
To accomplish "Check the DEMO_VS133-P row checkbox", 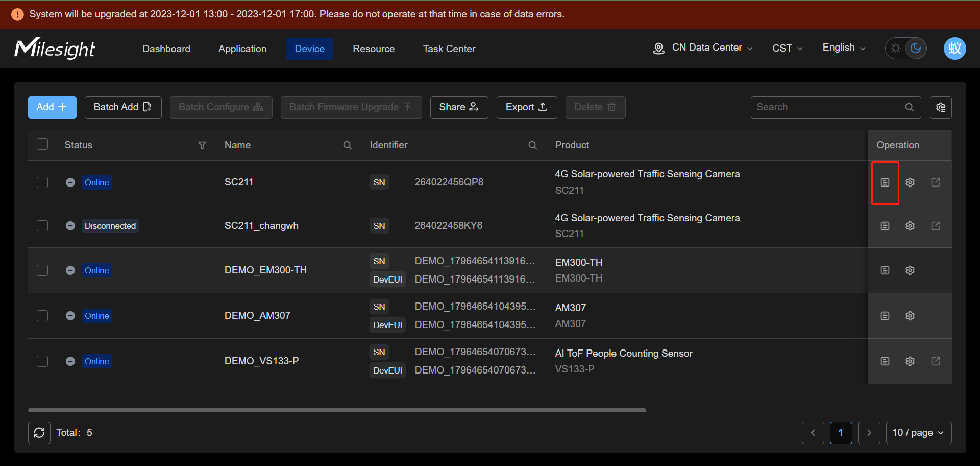I will (x=42, y=361).
